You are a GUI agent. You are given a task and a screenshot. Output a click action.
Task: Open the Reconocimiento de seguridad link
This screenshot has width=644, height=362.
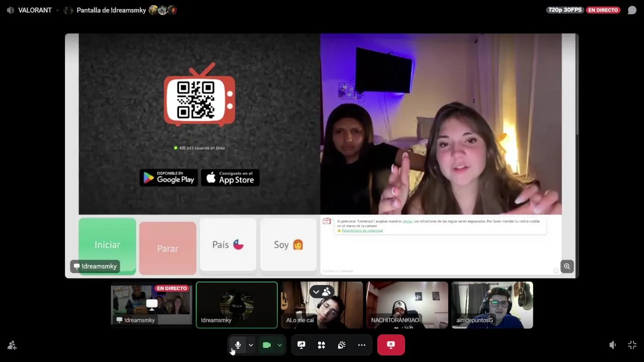[x=362, y=231]
